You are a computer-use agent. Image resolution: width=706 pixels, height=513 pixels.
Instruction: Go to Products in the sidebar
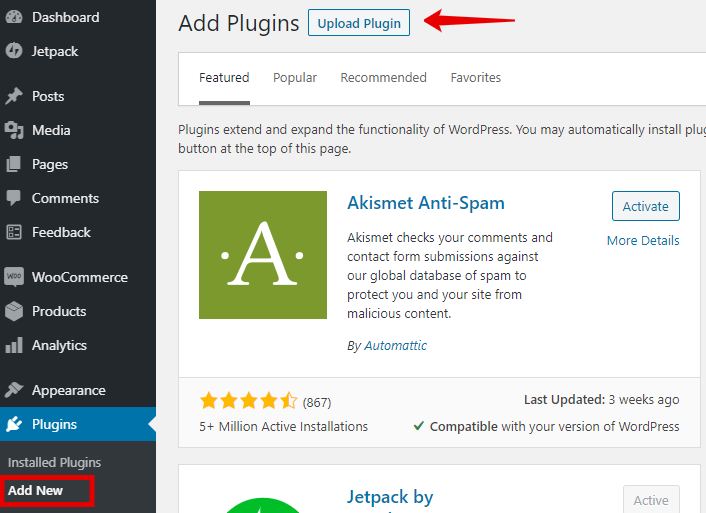[59, 311]
